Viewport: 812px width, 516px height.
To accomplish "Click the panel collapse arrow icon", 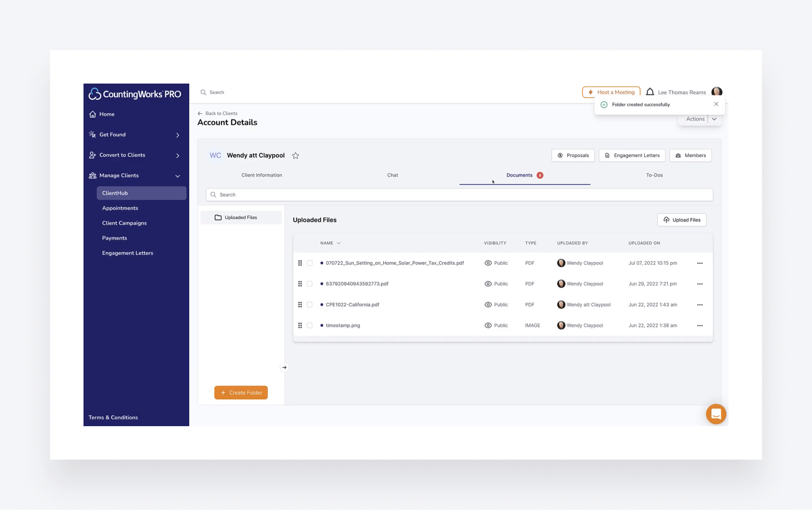I will tap(284, 367).
